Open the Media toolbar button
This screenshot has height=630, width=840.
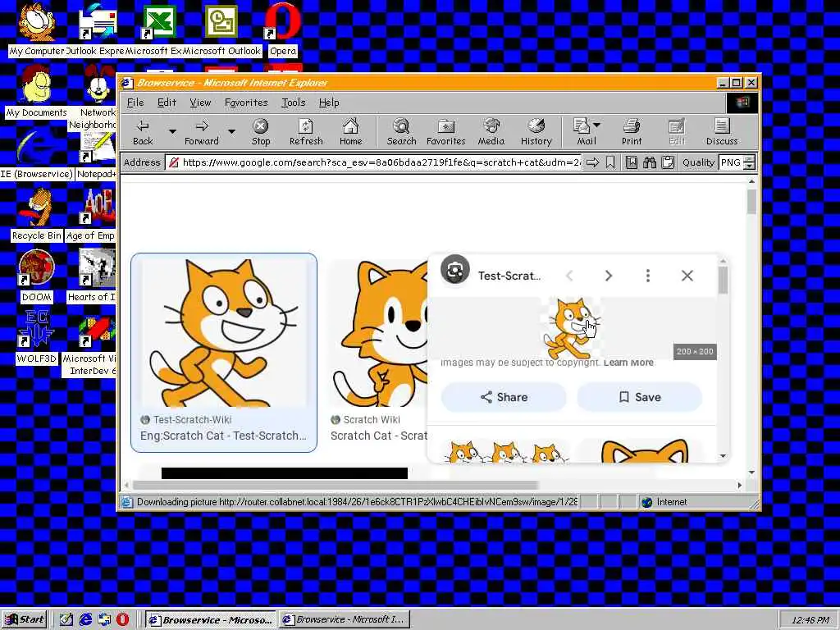(491, 132)
